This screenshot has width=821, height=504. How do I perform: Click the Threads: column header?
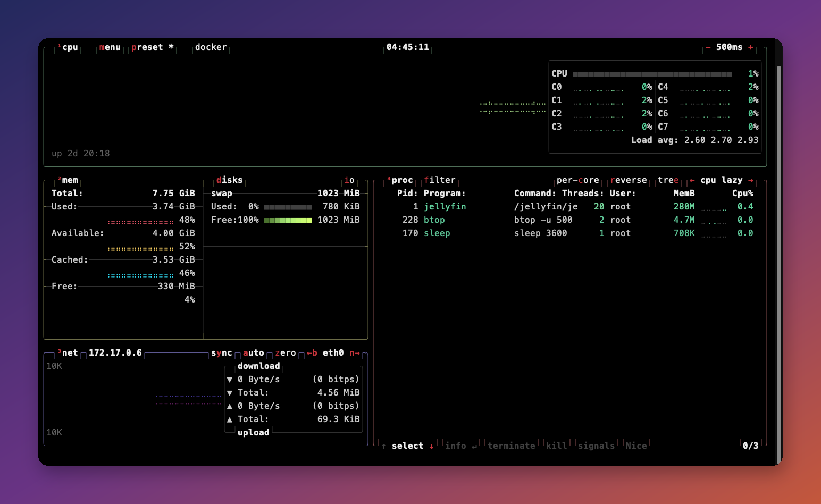583,194
